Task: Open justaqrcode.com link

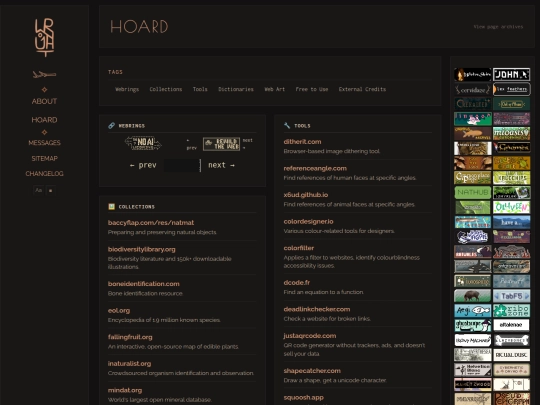Action: coord(310,335)
